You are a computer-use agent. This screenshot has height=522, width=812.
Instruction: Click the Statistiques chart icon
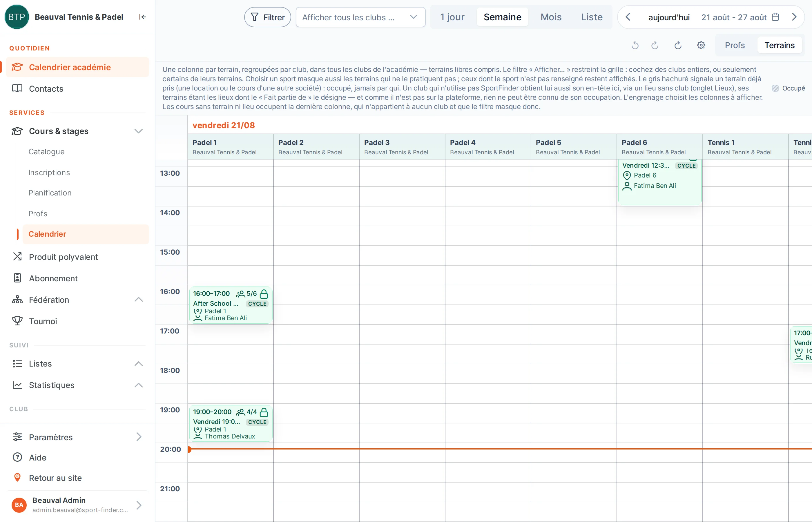tap(17, 385)
